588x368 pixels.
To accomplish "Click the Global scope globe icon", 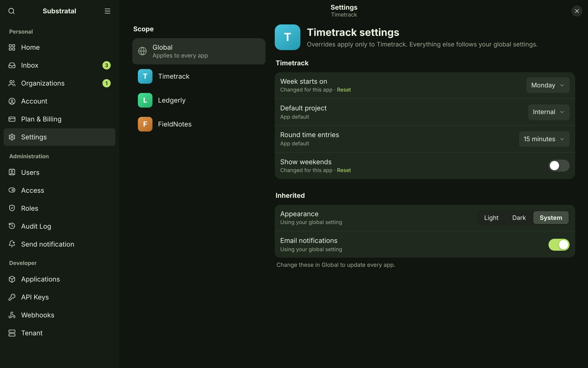I will 142,51.
